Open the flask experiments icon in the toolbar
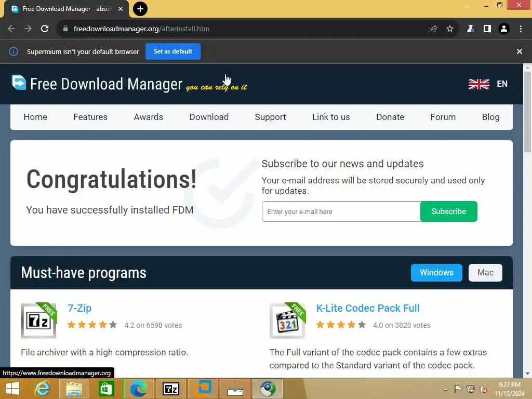This screenshot has width=532, height=399. point(470,29)
